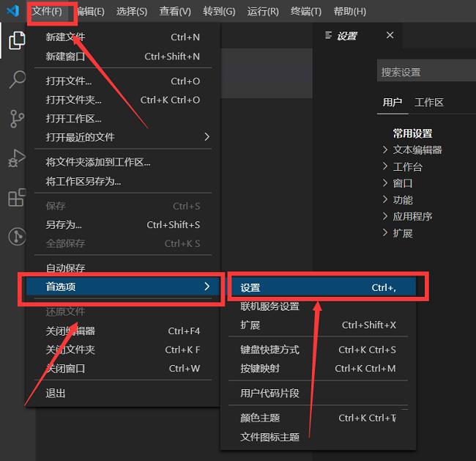Open the Extensions blocks icon in sidebar

[16, 197]
